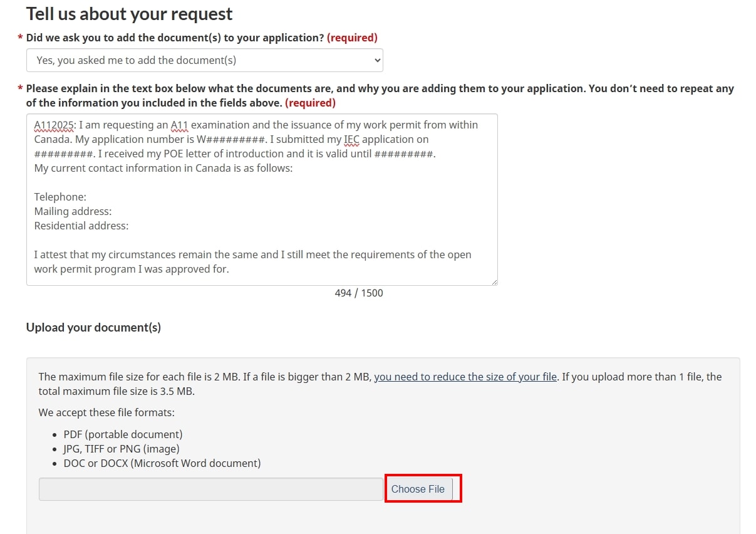
Task: Click the 'Tell us about your request' heading
Action: (x=129, y=14)
